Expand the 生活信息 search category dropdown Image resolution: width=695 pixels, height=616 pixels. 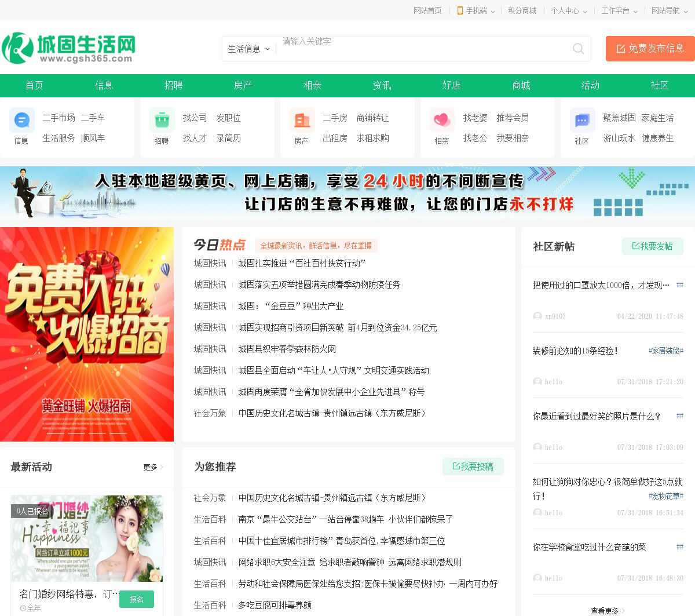[x=248, y=49]
